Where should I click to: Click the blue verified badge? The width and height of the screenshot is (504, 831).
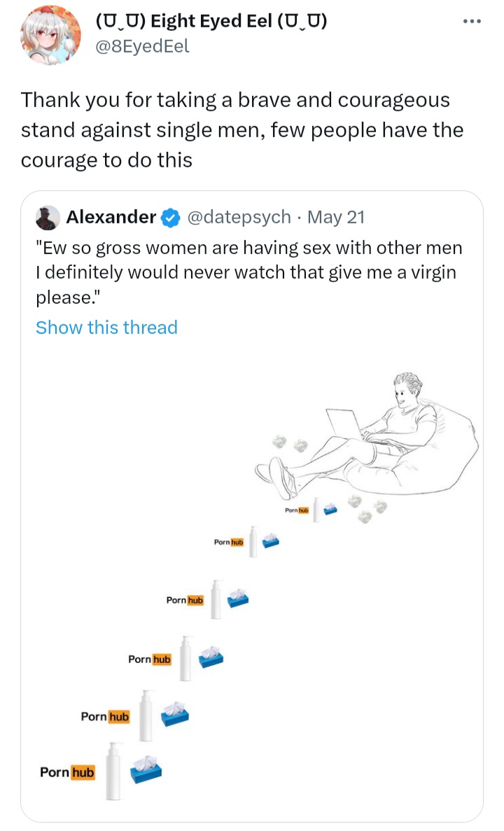(169, 218)
